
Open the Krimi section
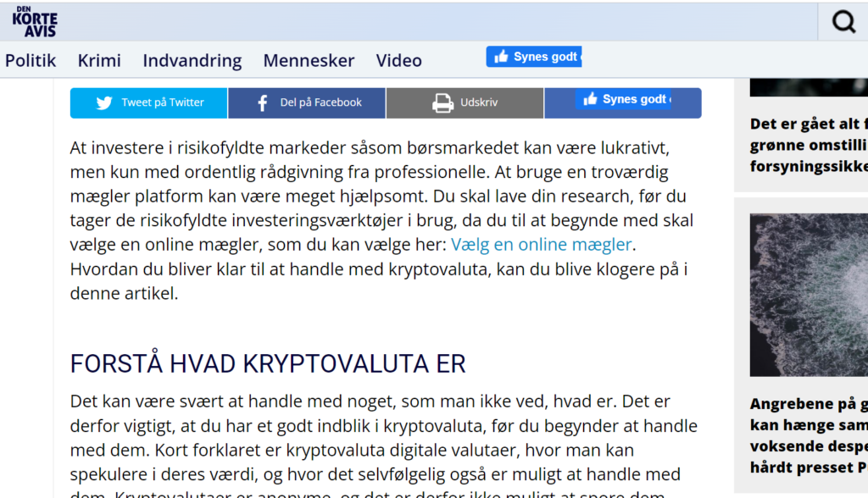point(99,60)
